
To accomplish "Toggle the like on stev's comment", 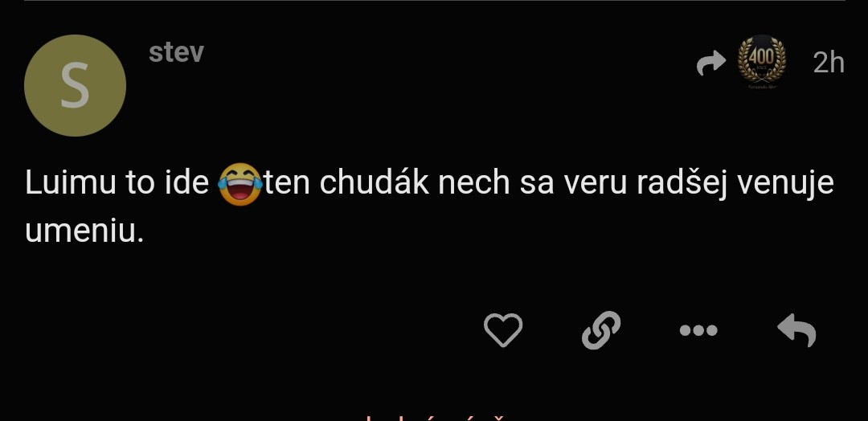I will tap(502, 330).
